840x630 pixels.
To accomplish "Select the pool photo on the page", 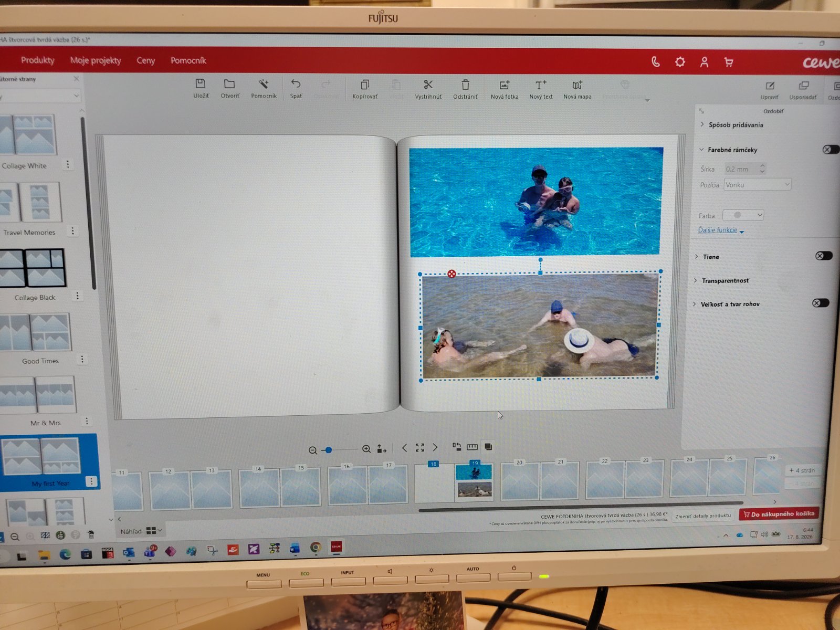I will click(x=535, y=202).
